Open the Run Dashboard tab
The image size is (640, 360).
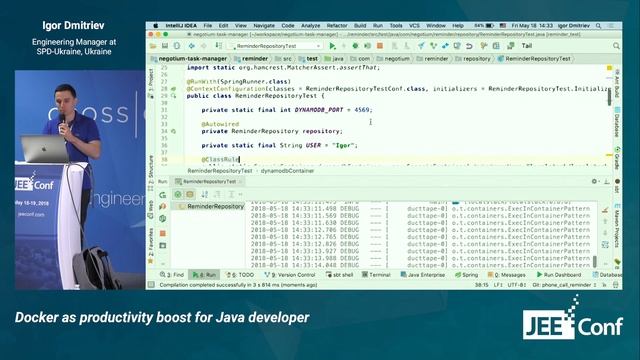(559, 275)
